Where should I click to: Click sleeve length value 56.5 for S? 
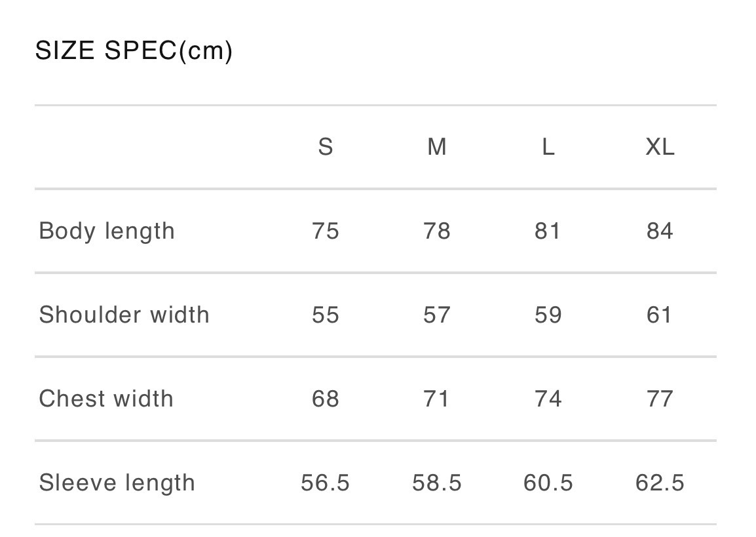coord(326,483)
